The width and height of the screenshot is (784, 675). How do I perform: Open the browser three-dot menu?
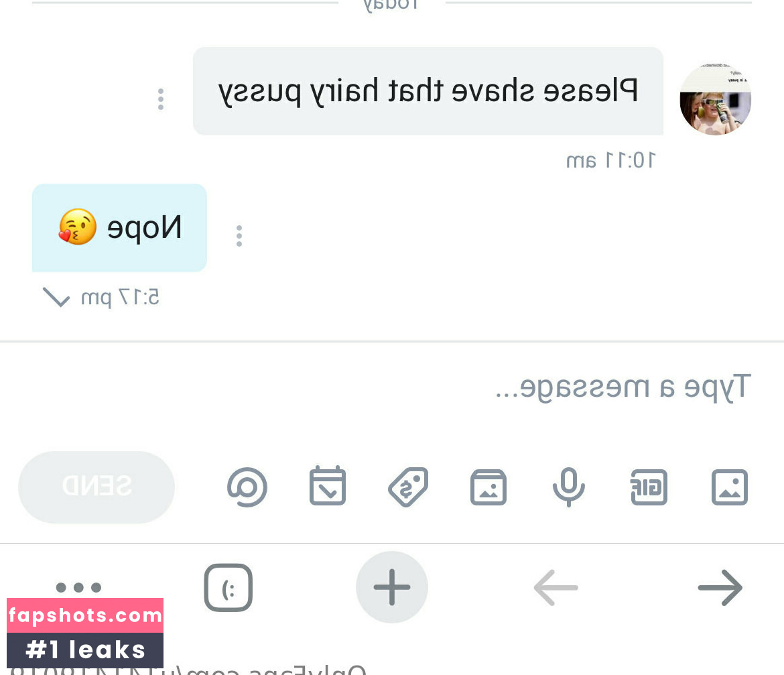[x=78, y=587]
